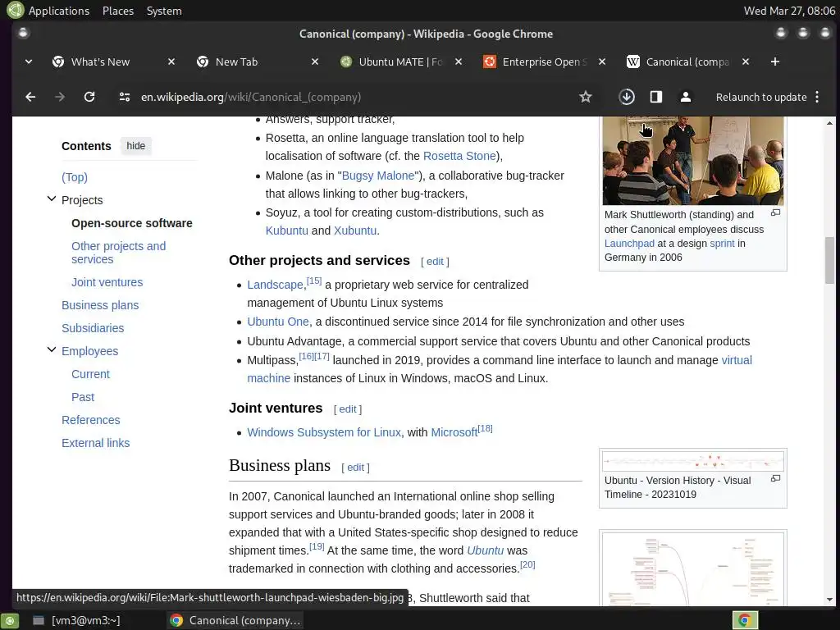Open the clock showing Wed Mar 27, 08:06
The height and width of the screenshot is (630, 840).
(789, 11)
